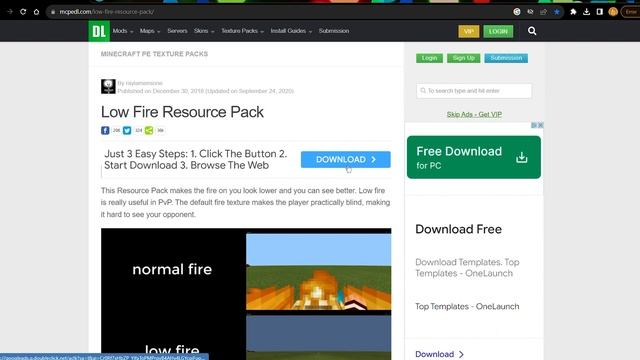Image resolution: width=640 pixels, height=360 pixels.
Task: Click the AdChoices info icon on ad
Action: 534,125
